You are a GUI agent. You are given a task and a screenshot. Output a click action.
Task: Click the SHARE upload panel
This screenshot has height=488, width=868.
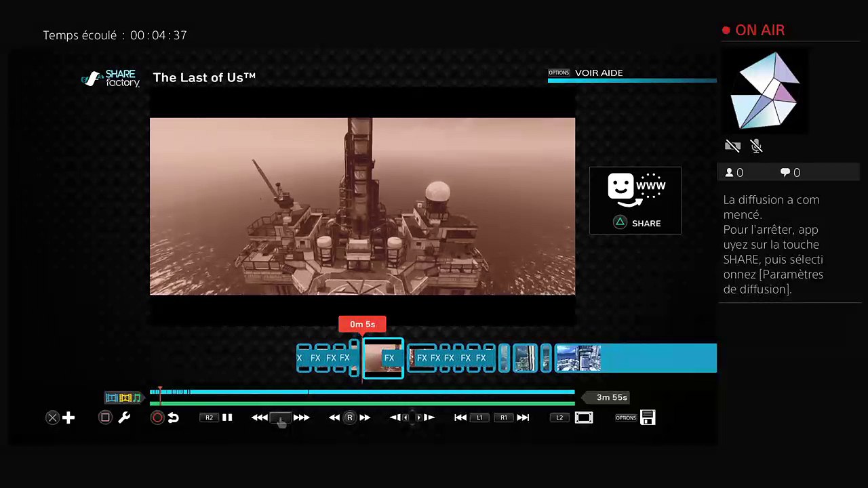635,201
